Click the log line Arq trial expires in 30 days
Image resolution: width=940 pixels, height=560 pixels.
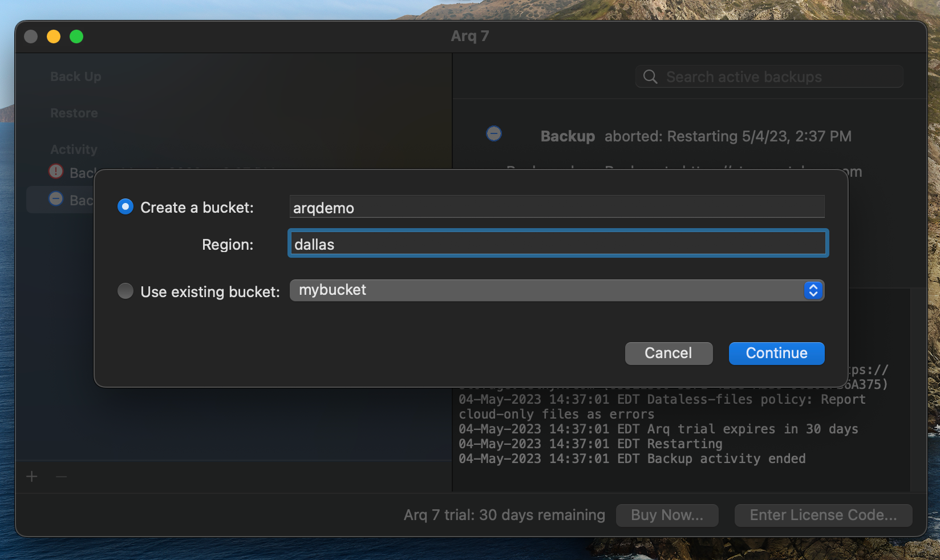pos(658,429)
